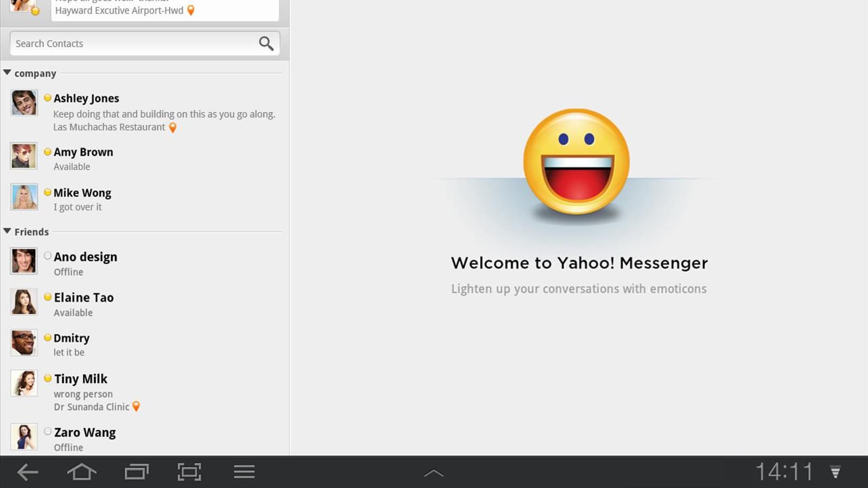Tap the "Hayward Excutive Airport-Hwd" location text
This screenshot has height=488, width=868.
119,10
